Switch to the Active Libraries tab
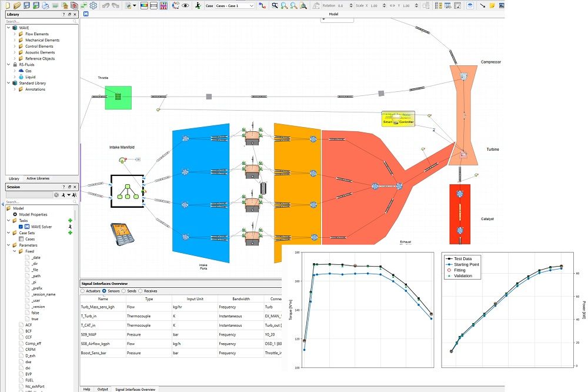588x392 pixels. [x=38, y=178]
